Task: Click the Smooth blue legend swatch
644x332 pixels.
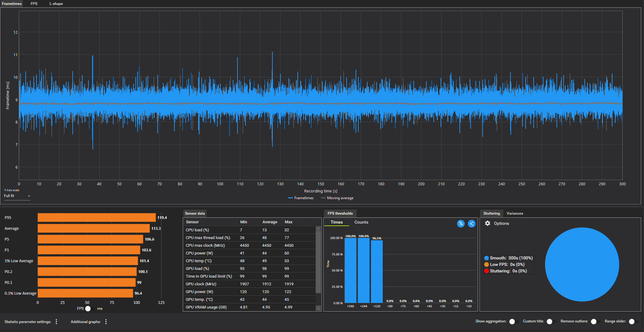Action: (x=486, y=258)
